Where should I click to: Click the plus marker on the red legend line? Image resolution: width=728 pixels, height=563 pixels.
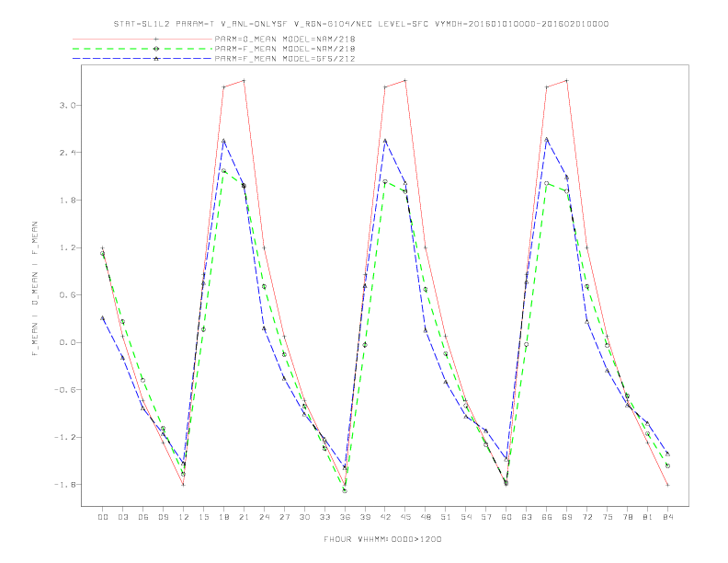(156, 39)
